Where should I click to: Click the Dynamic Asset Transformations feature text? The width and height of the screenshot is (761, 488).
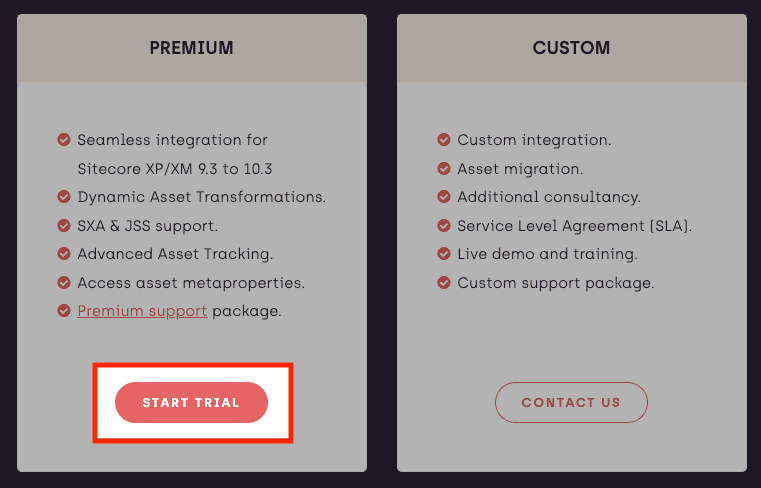(x=201, y=197)
